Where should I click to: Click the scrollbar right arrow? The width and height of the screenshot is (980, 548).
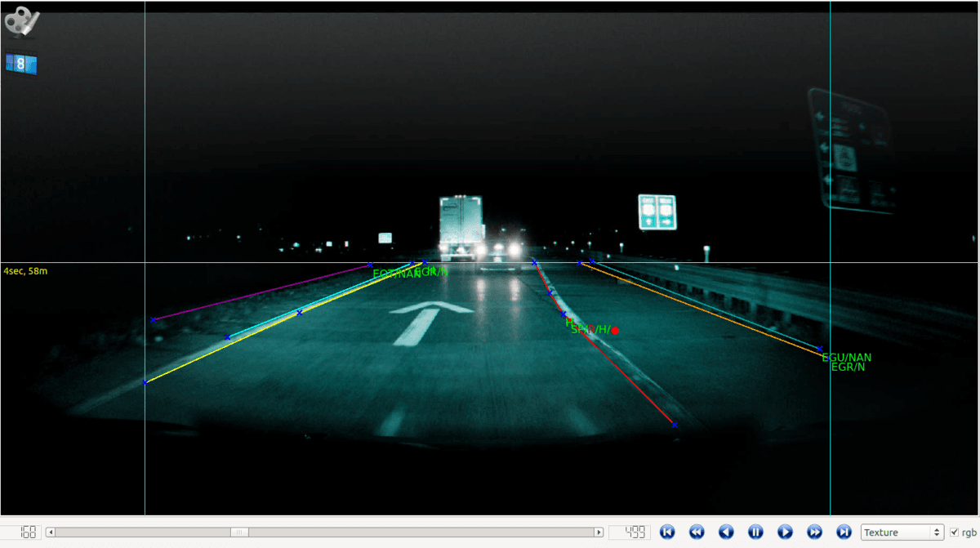(599, 532)
